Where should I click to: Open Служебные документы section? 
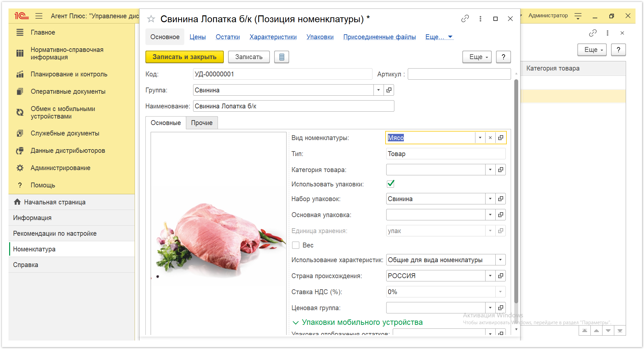tap(65, 133)
